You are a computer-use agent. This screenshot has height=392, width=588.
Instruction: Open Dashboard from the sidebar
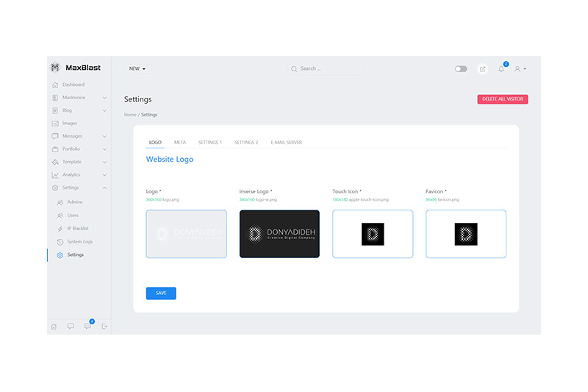73,85
